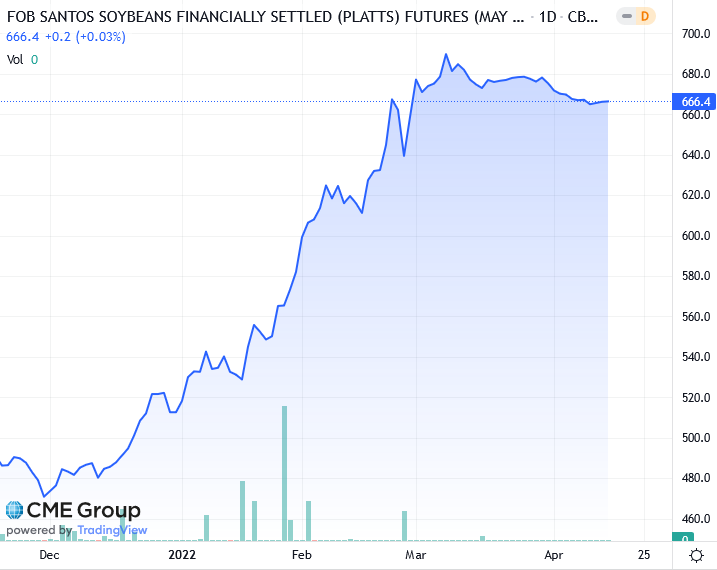The image size is (717, 570).
Task: Click the 700.0 price scale label
Action: 695,34
